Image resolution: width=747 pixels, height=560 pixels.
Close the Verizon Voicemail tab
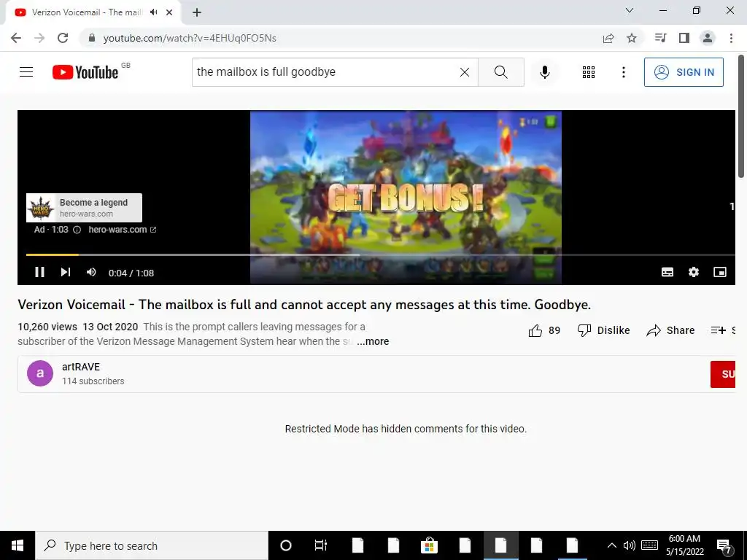169,12
